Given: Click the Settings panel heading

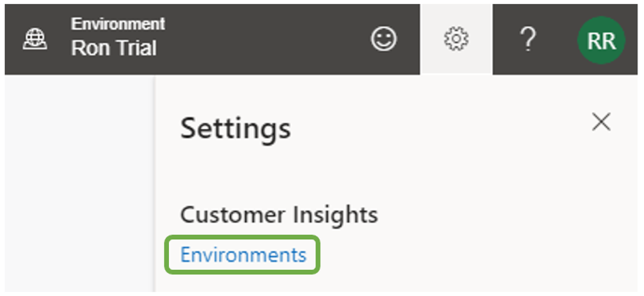Looking at the screenshot, I should coord(235,129).
